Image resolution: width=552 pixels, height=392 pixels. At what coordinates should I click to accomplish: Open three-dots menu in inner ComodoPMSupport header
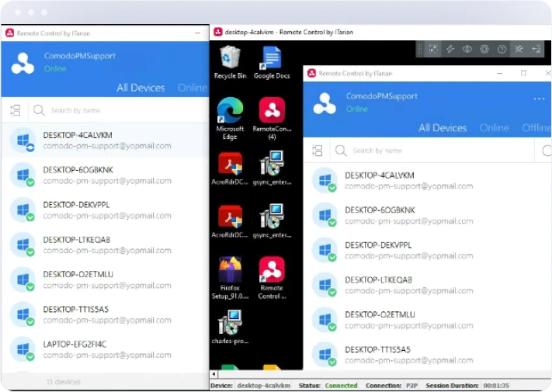[539, 99]
